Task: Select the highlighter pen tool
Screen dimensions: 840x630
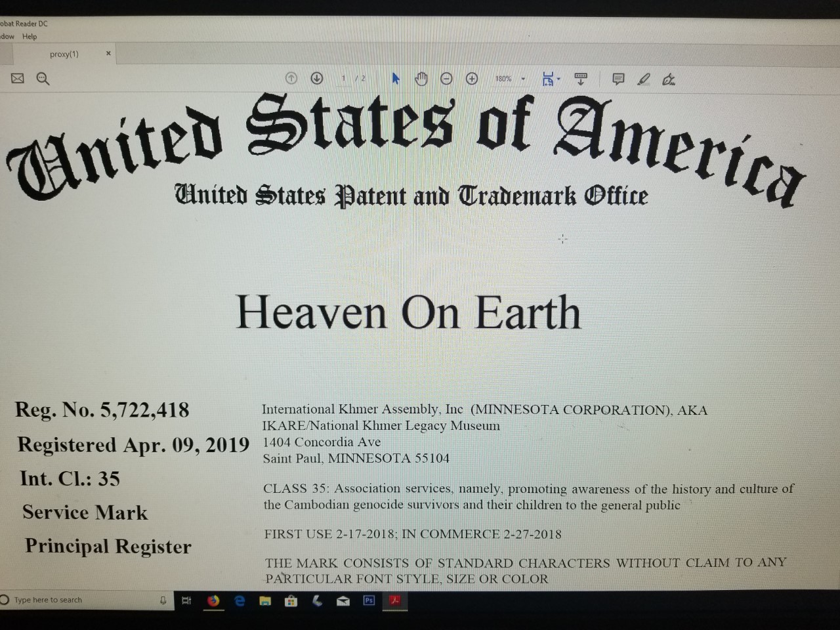Action: tap(644, 79)
